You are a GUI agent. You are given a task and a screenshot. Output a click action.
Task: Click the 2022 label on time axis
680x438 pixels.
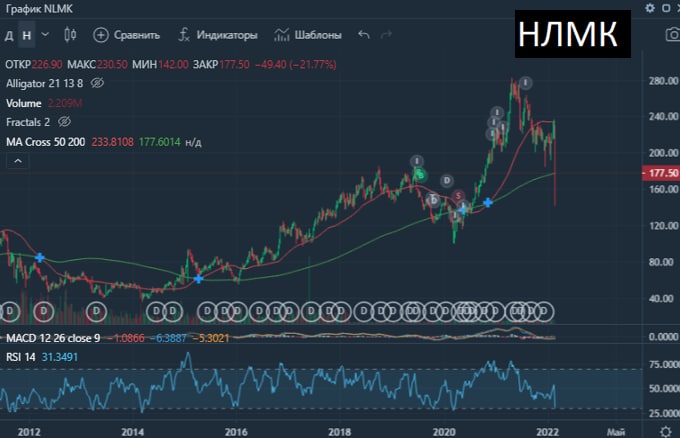point(548,432)
